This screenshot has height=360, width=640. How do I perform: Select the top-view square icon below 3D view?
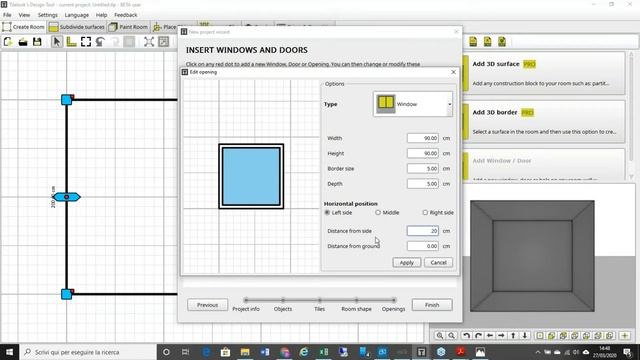click(x=540, y=336)
